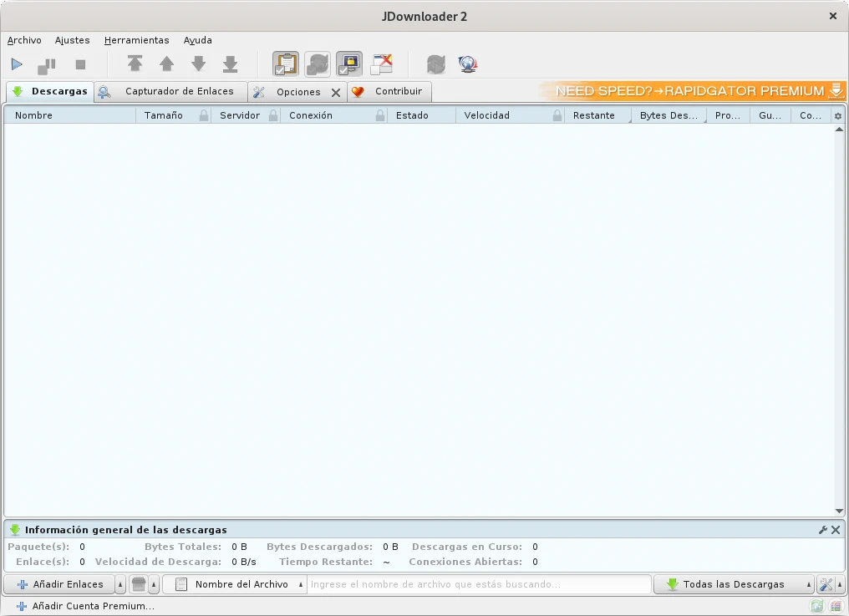This screenshot has height=616, width=849.
Task: Move selection to top with the arrow icon
Action: click(x=135, y=64)
